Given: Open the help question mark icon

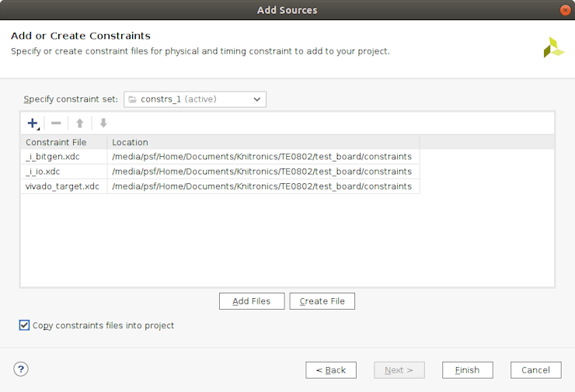Looking at the screenshot, I should click(x=21, y=369).
